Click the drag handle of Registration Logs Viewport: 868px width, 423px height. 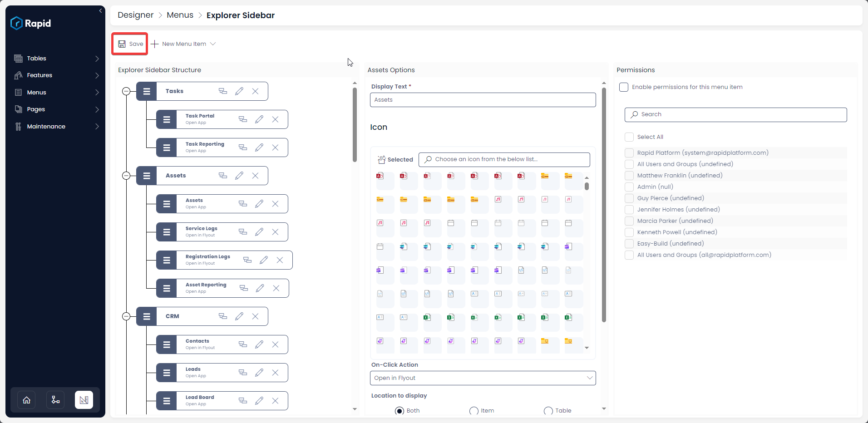coord(167,260)
